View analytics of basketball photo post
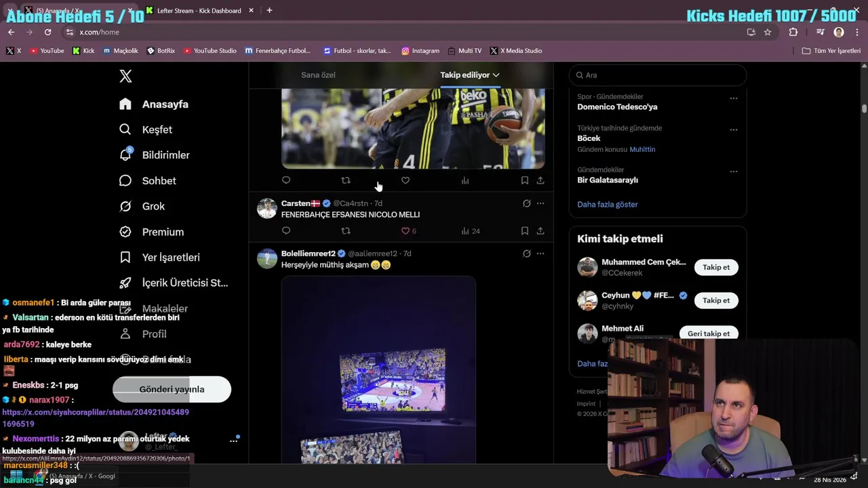Screen dimensions: 868x488 (x=465, y=180)
